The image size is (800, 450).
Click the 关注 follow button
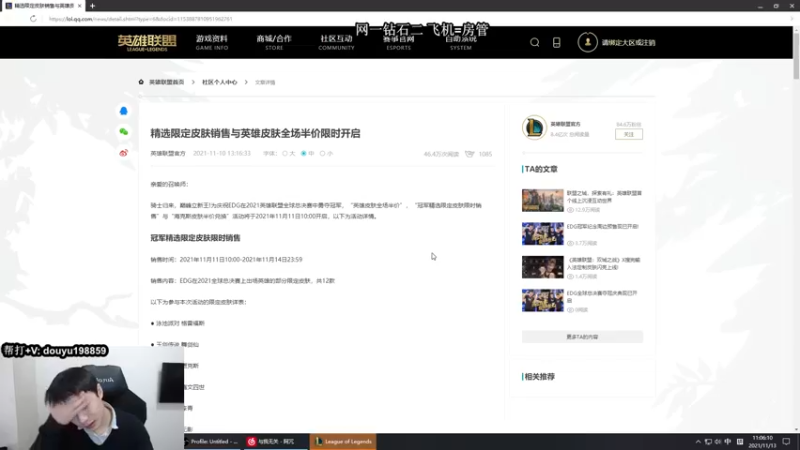coord(629,134)
